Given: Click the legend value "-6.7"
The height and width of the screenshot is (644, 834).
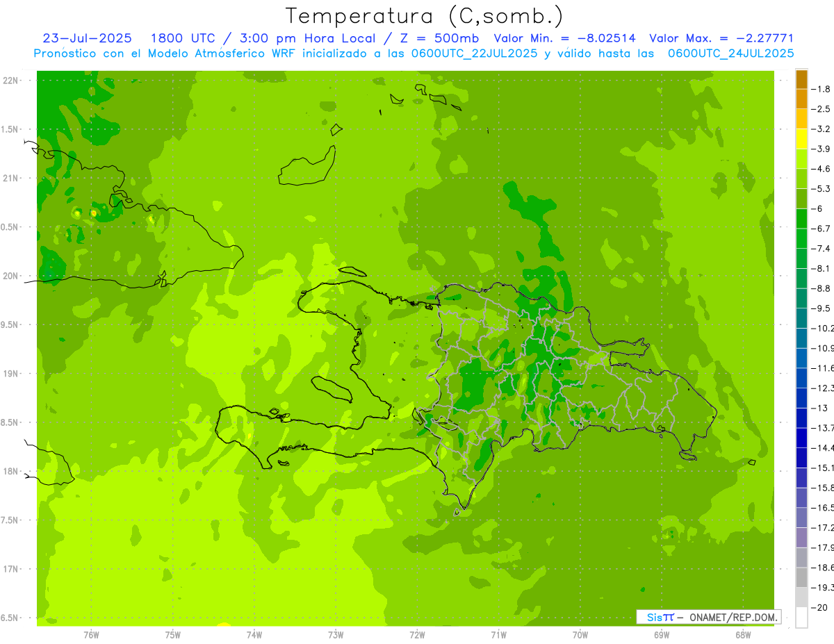Looking at the screenshot, I should tap(821, 229).
